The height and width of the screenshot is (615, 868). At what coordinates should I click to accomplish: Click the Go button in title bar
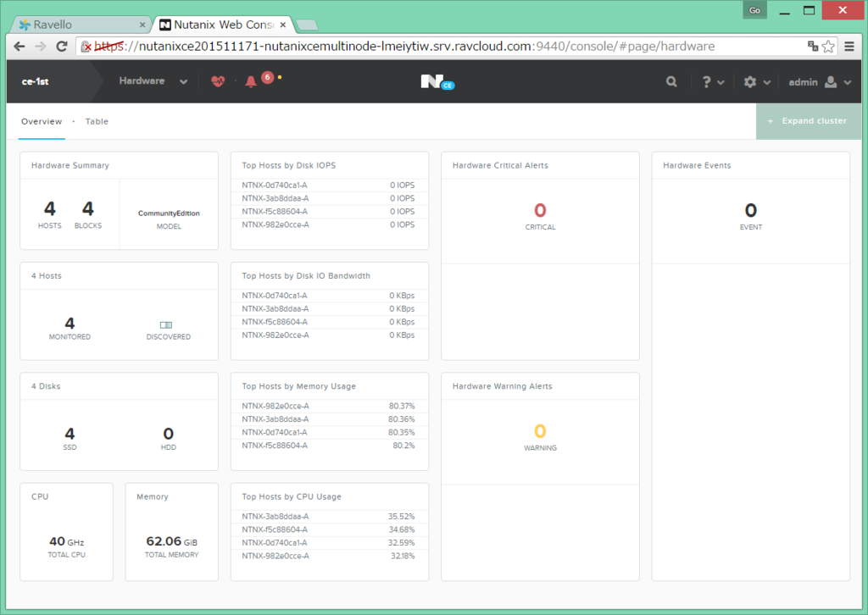(x=754, y=10)
